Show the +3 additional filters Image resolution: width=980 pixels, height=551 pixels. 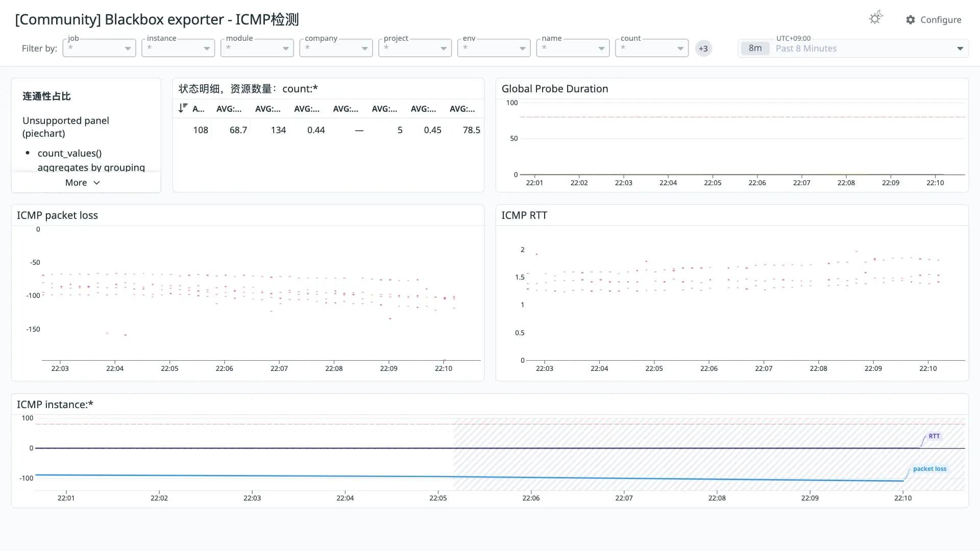703,48
